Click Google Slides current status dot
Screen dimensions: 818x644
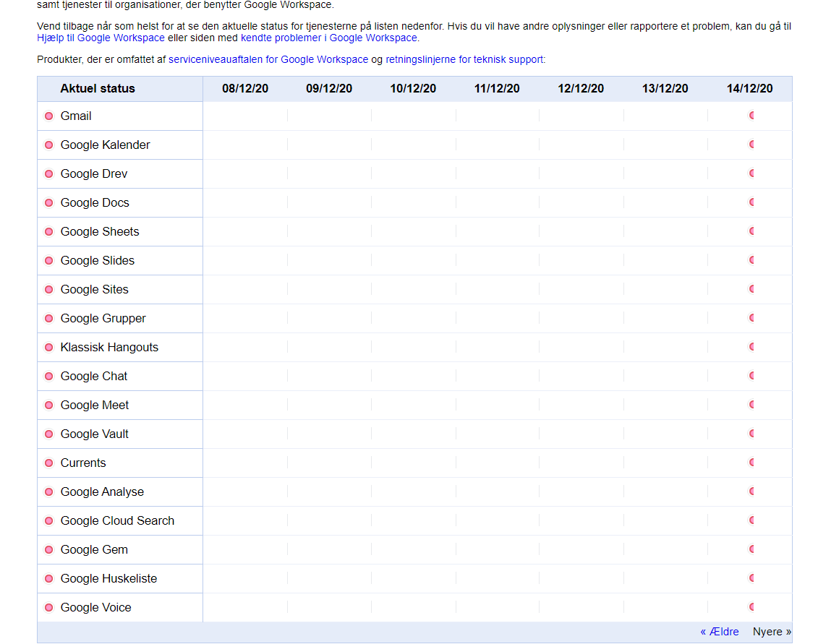coord(49,261)
